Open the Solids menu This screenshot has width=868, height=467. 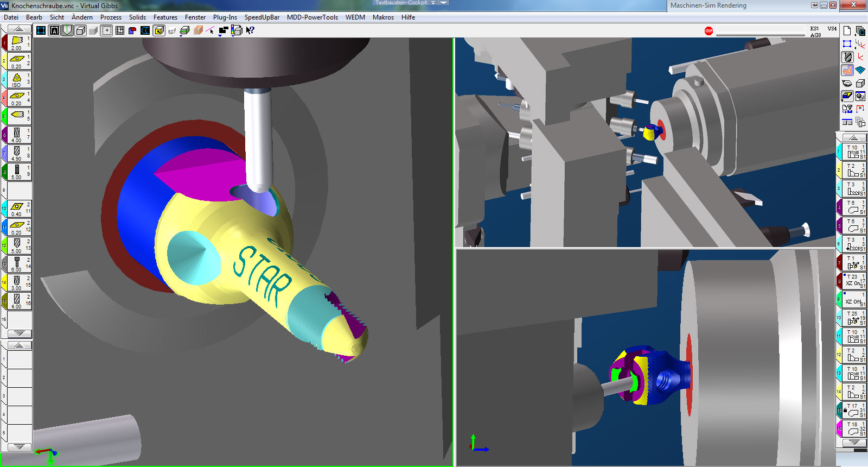coord(137,17)
